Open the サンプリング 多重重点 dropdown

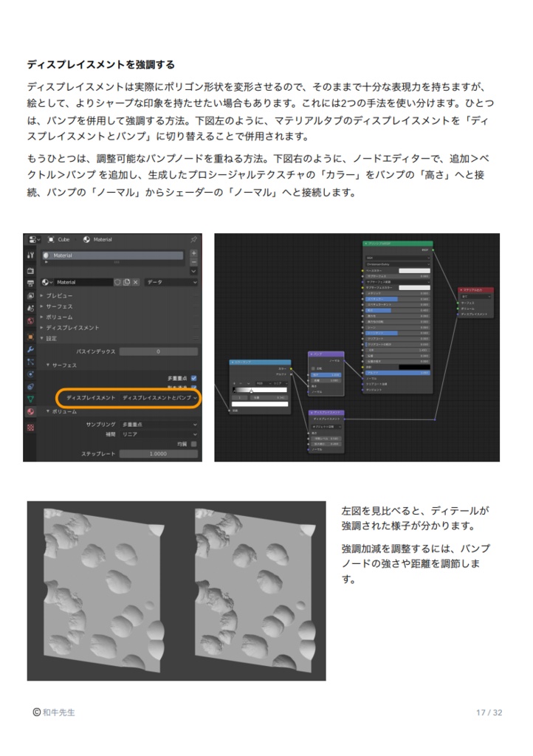[159, 425]
